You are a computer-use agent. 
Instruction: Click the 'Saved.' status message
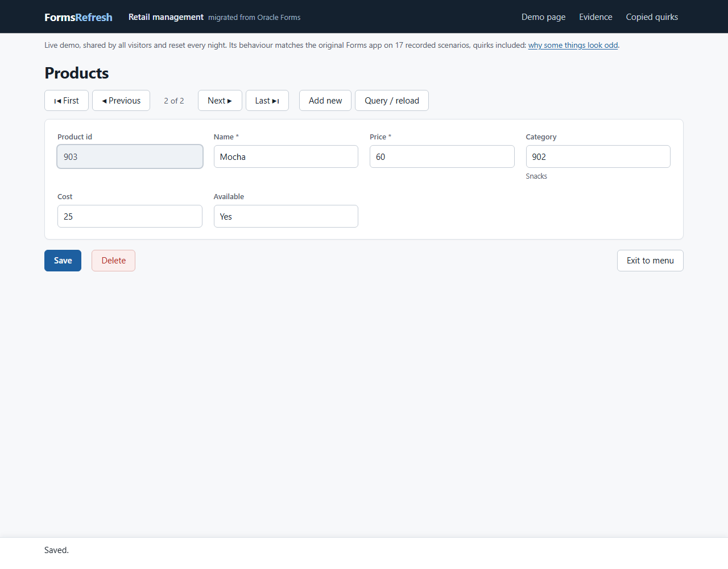[56, 550]
